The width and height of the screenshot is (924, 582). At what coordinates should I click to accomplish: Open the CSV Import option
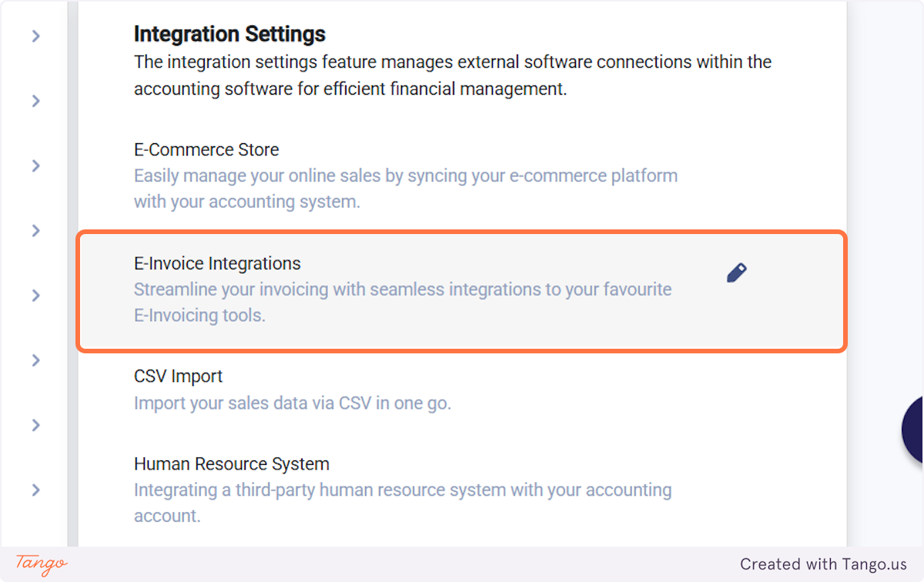[178, 376]
